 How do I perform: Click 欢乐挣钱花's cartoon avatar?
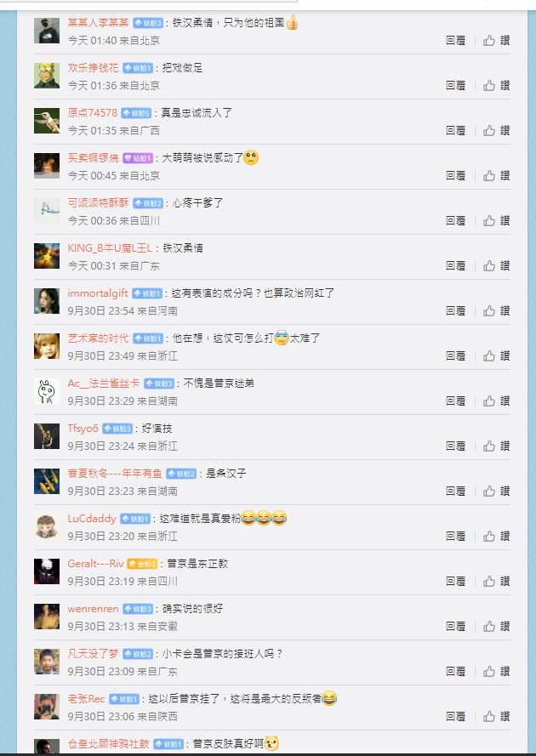click(x=47, y=76)
